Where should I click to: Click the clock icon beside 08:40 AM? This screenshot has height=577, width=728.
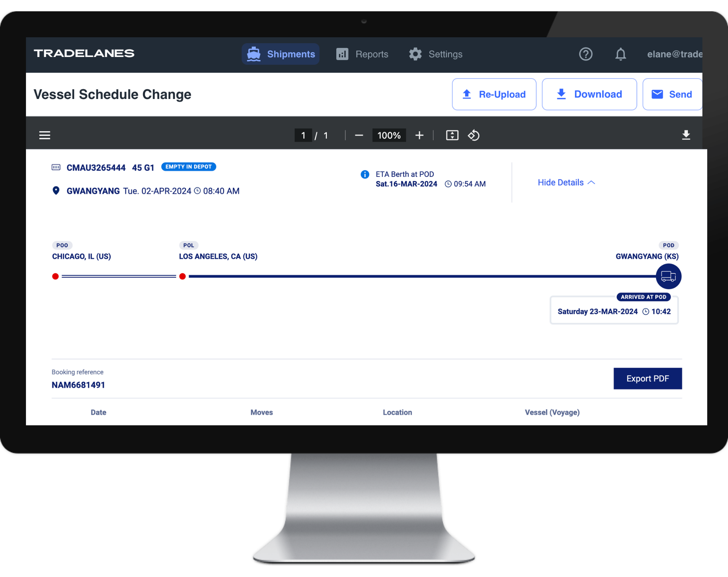coord(197,191)
